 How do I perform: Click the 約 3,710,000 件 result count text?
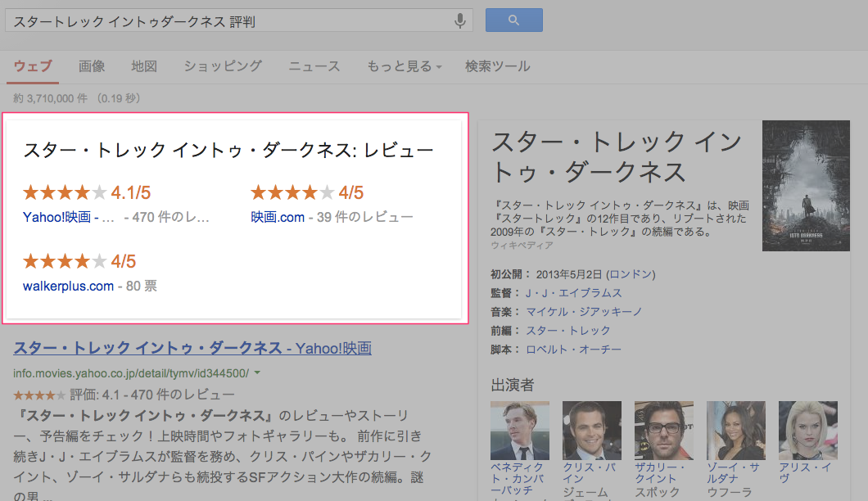[x=51, y=98]
